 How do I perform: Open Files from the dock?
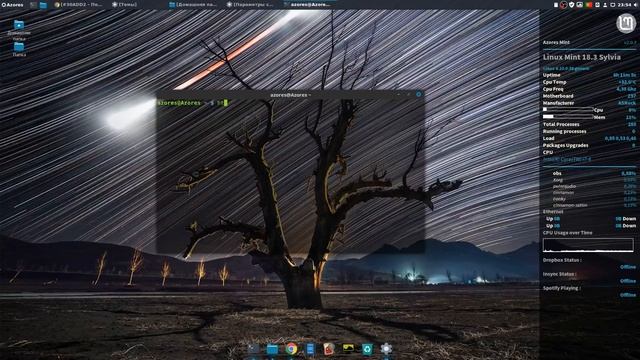[x=272, y=349]
